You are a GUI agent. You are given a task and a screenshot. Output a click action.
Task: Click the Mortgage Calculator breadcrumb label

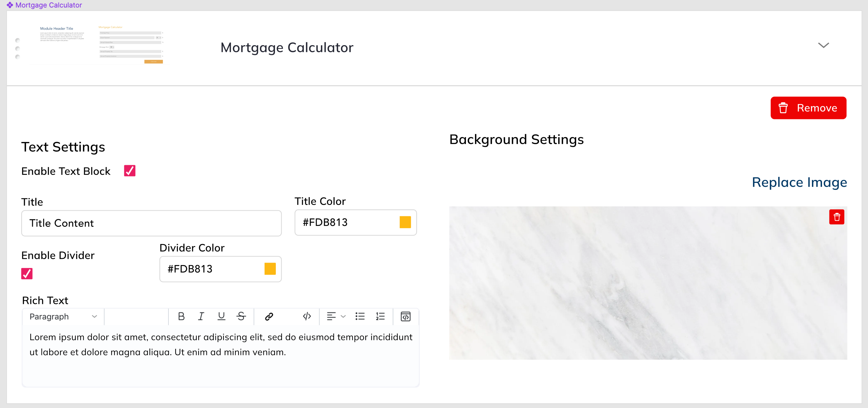(x=49, y=5)
